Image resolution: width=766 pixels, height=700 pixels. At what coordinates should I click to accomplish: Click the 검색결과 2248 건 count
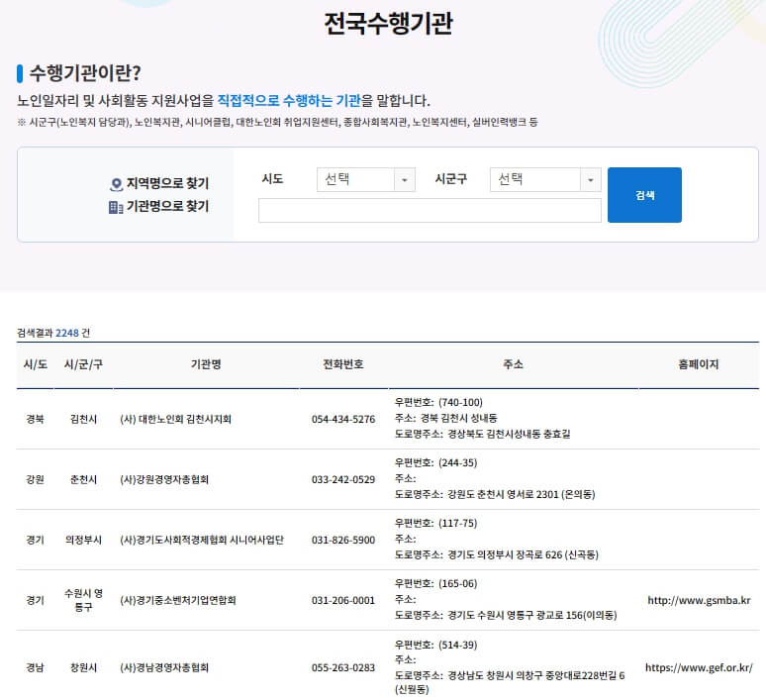point(53,333)
